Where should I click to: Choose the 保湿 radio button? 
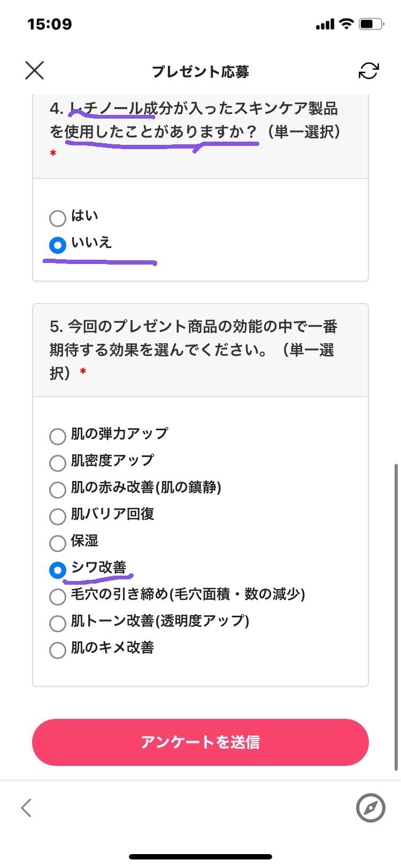58,543
